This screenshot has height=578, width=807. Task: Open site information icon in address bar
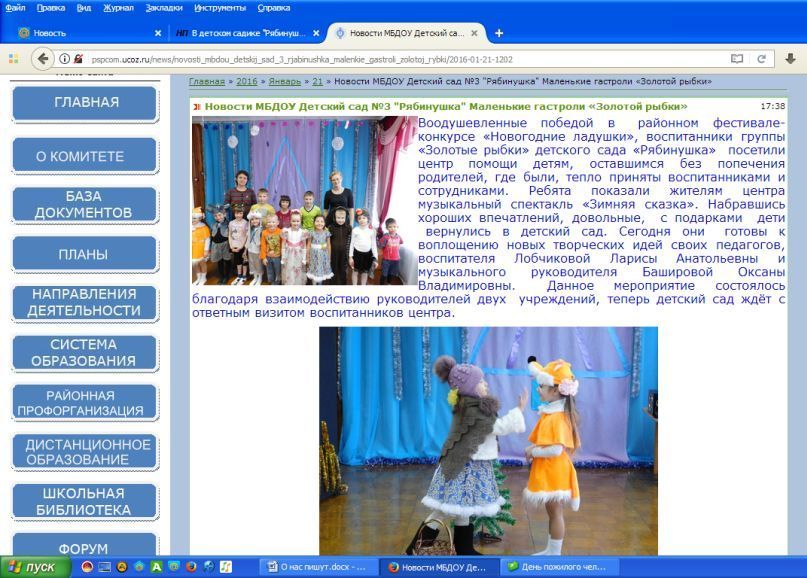click(64, 59)
